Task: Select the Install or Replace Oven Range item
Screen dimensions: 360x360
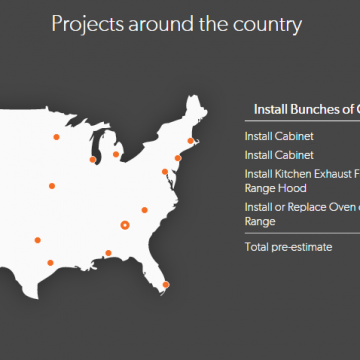Action: pos(302,214)
